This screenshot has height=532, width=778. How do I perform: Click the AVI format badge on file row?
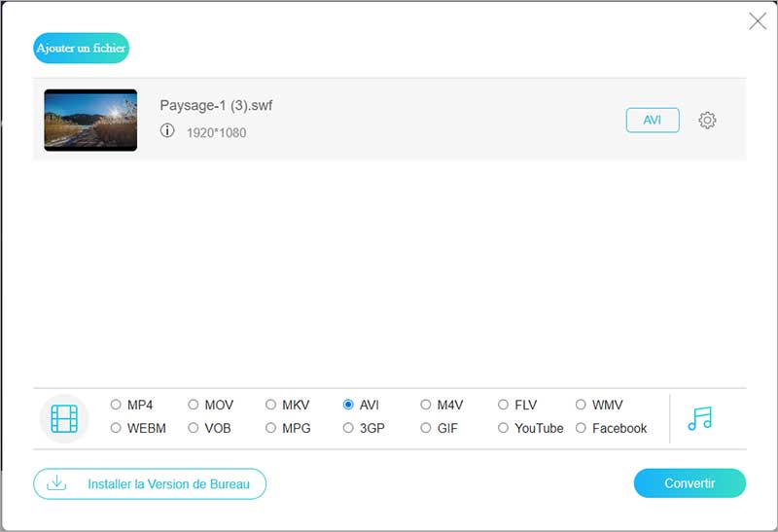pyautogui.click(x=652, y=120)
